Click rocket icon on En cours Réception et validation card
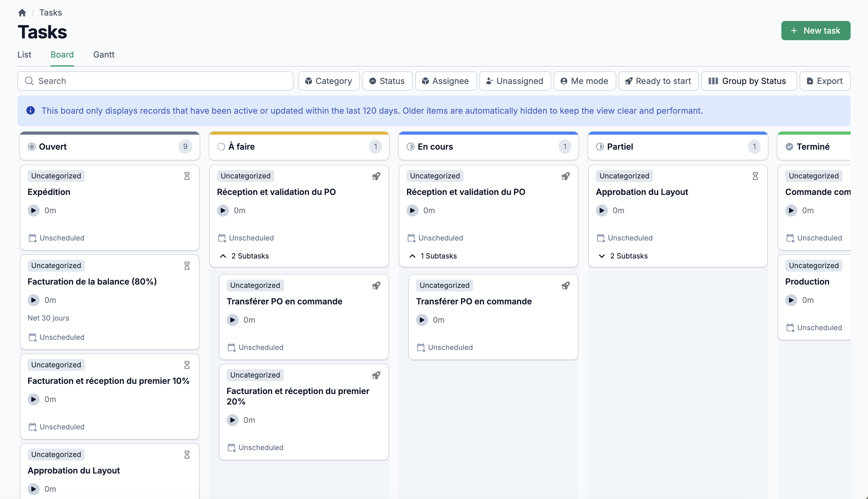This screenshot has height=499, width=868. tap(566, 176)
